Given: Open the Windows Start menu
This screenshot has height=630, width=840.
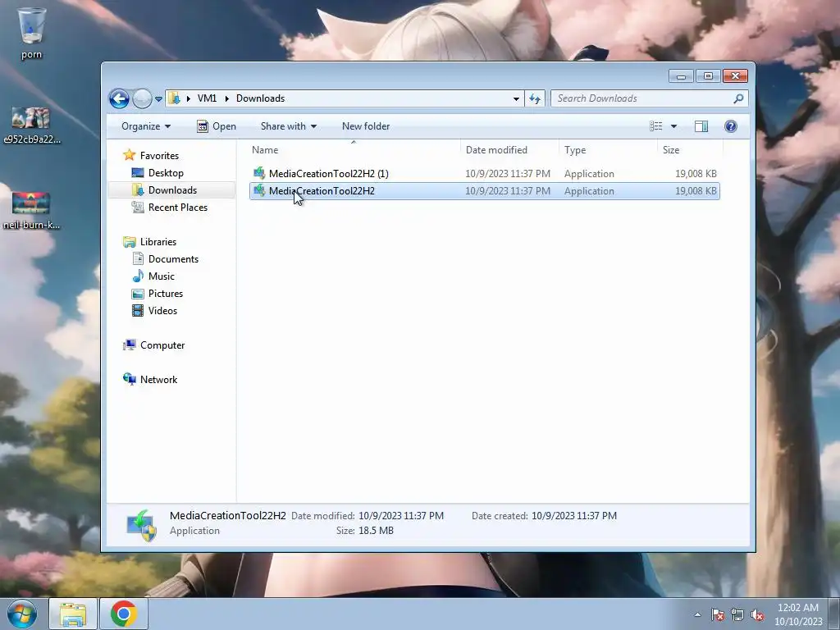Looking at the screenshot, I should (22, 614).
